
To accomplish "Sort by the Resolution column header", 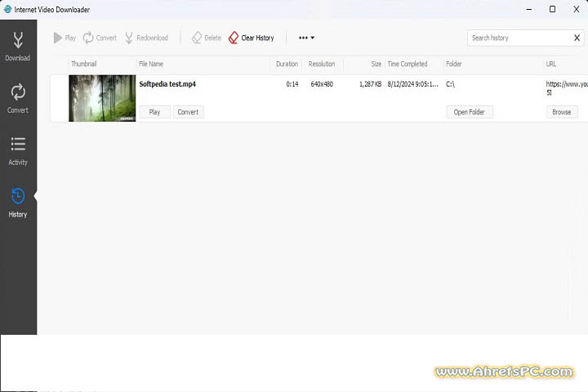I will (322, 64).
